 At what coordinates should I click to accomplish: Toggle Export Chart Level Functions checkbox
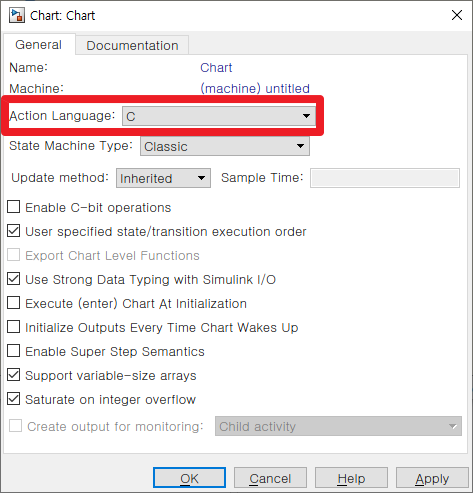point(14,255)
